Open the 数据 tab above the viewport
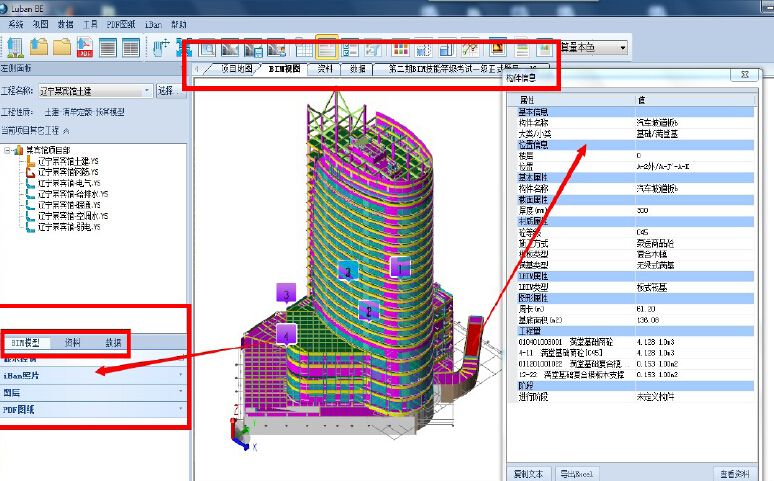Viewport: 774px width, 481px height. (x=357, y=69)
